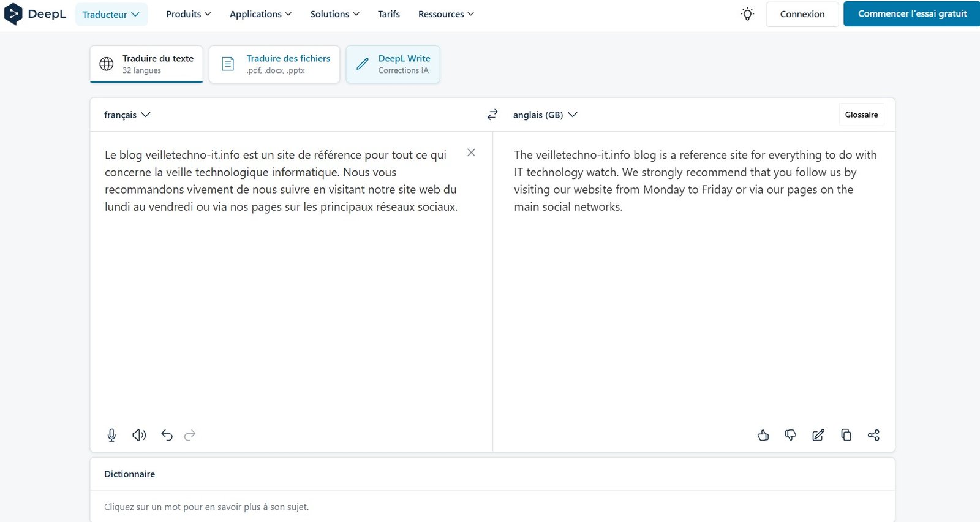Click the globe icon in Traduire du texte

(107, 64)
